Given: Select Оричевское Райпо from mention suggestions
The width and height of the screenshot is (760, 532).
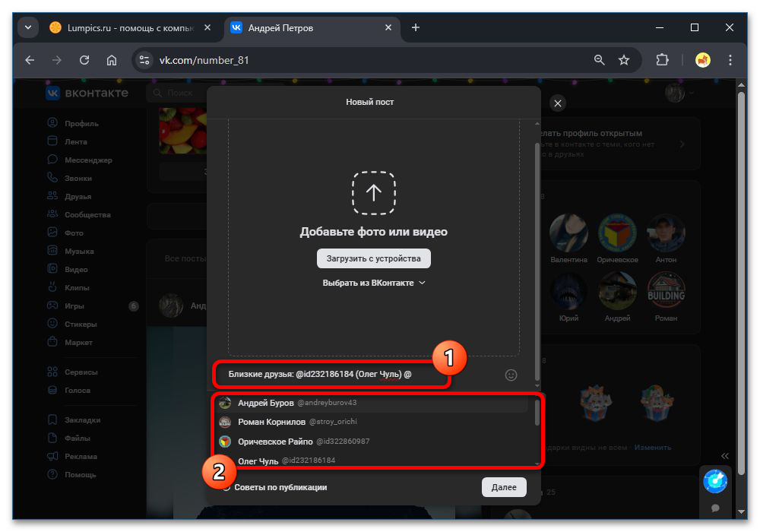Looking at the screenshot, I should coord(373,442).
